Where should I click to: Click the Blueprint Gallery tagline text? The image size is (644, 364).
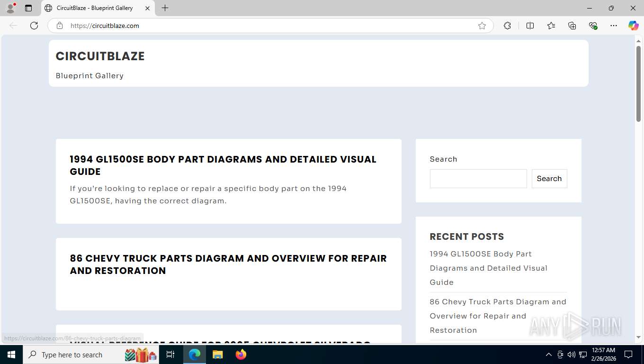89,76
